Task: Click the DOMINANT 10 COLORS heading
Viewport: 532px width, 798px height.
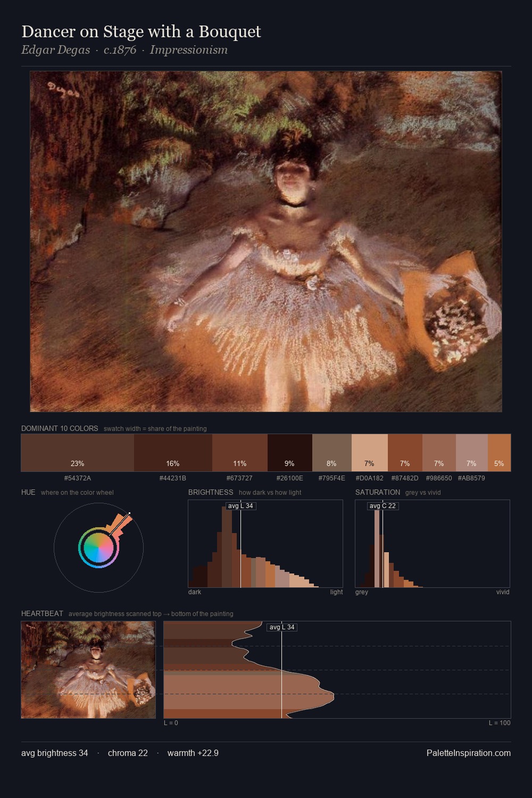Action: [x=60, y=428]
